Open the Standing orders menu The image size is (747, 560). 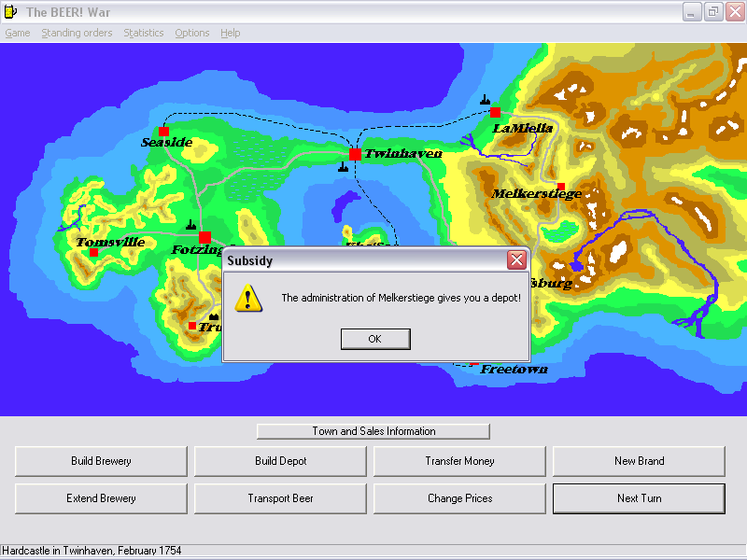[77, 33]
